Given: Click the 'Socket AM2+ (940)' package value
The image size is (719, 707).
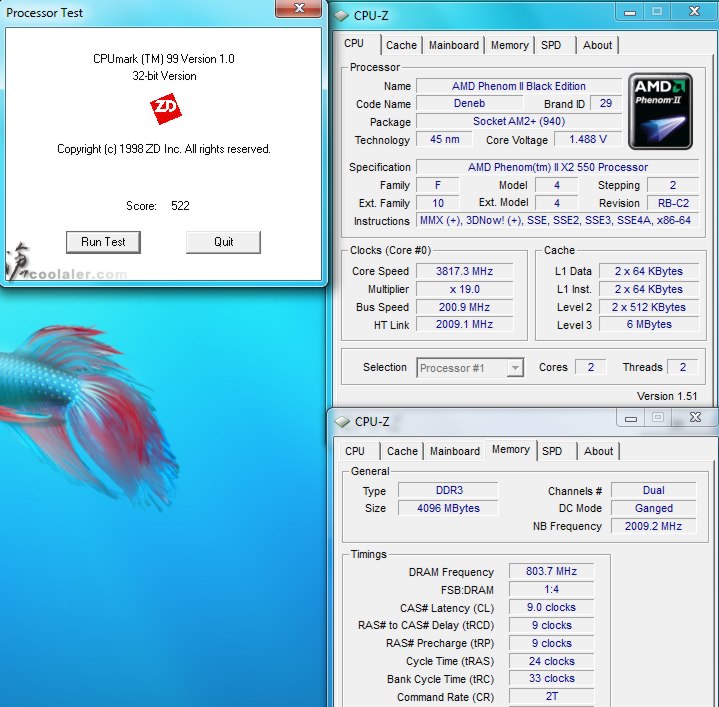Looking at the screenshot, I should 519,122.
